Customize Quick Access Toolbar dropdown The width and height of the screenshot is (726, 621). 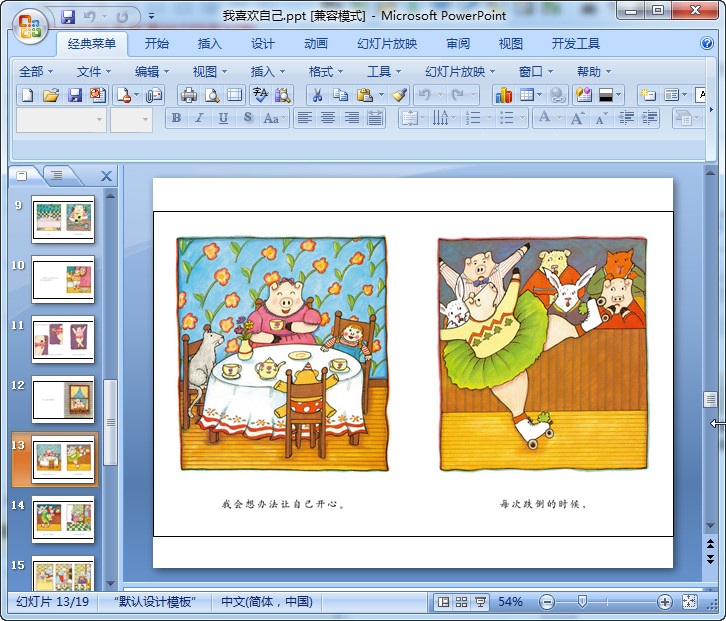coord(151,17)
